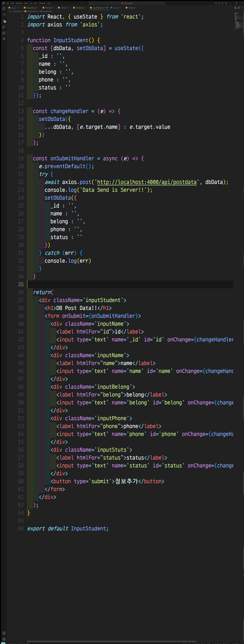Go forward with the navigation arrow
The width and height of the screenshot is (244, 644).
point(86,3)
